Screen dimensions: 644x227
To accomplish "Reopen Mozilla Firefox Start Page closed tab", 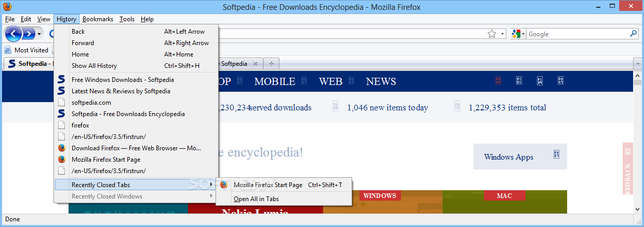I will [x=284, y=185].
